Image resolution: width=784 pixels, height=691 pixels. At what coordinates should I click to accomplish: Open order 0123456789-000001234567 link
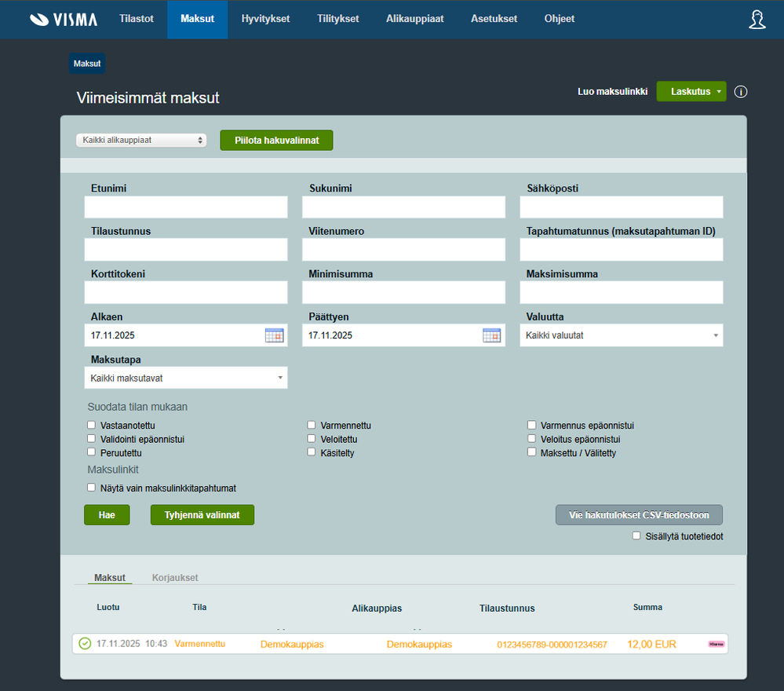(552, 645)
